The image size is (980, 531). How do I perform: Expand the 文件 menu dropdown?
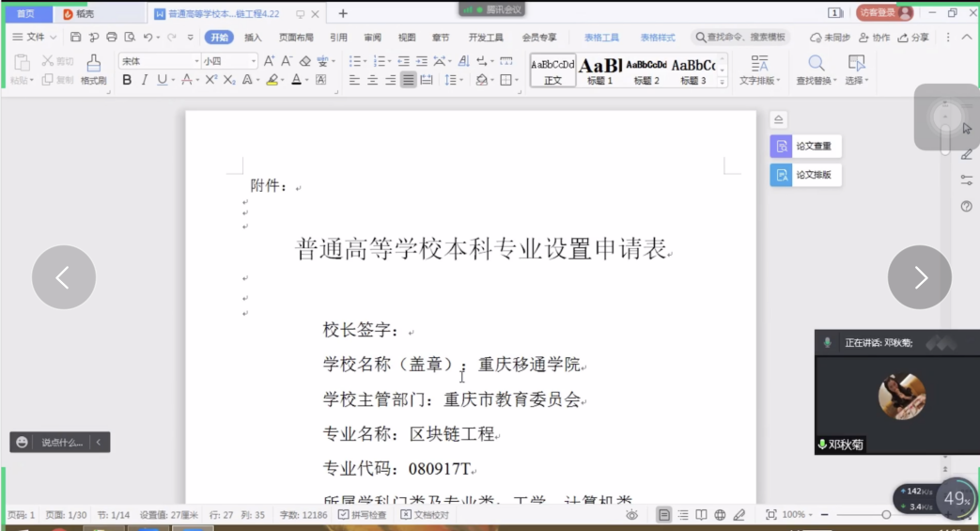point(36,38)
